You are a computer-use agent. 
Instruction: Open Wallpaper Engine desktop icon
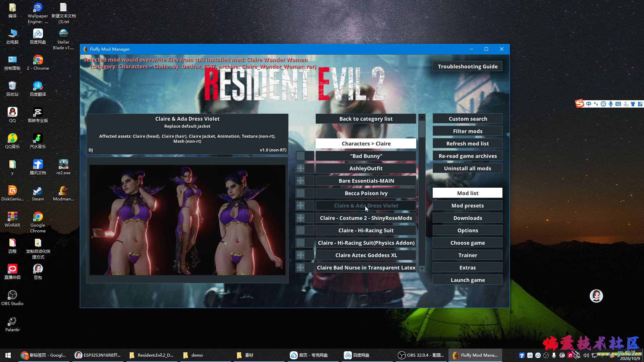[x=38, y=13]
